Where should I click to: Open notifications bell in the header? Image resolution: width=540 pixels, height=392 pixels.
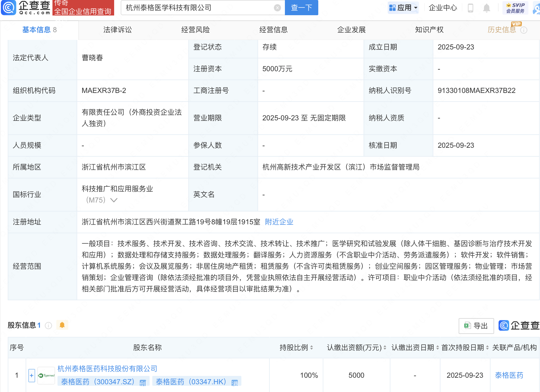click(487, 8)
